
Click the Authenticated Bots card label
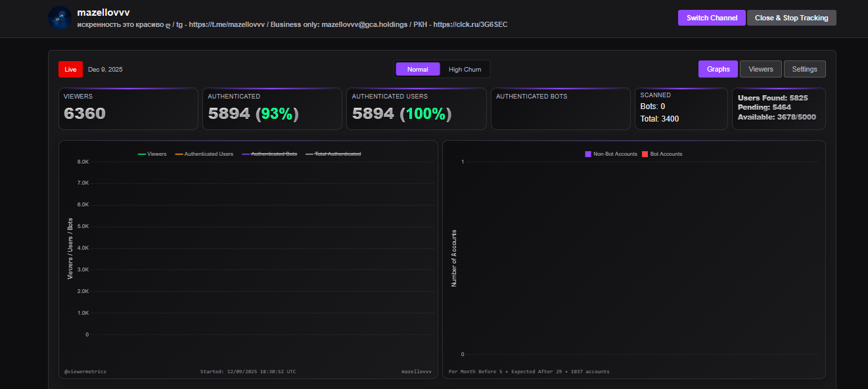tap(532, 96)
